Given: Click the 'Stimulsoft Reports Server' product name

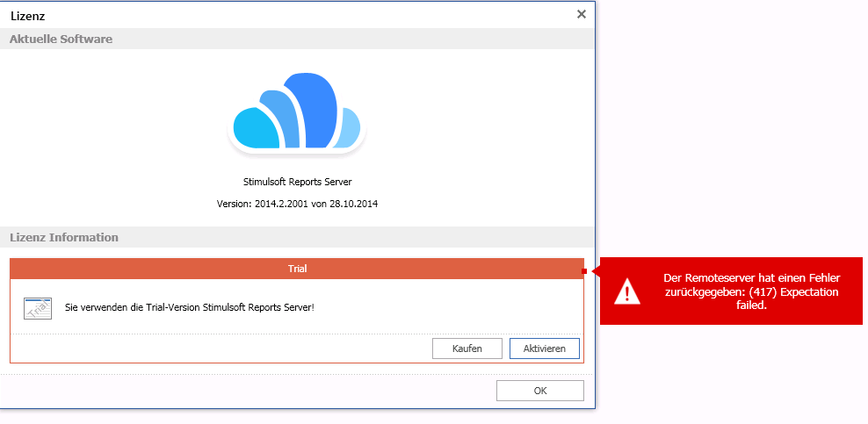Looking at the screenshot, I should pos(297,182).
